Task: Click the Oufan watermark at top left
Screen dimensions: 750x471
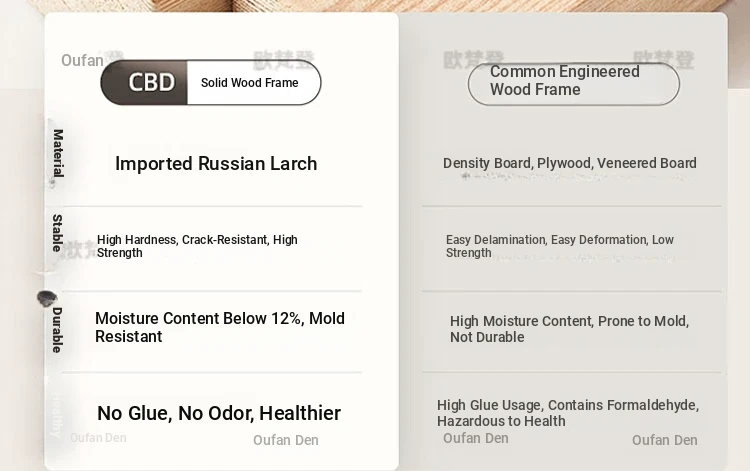Action: [x=83, y=60]
